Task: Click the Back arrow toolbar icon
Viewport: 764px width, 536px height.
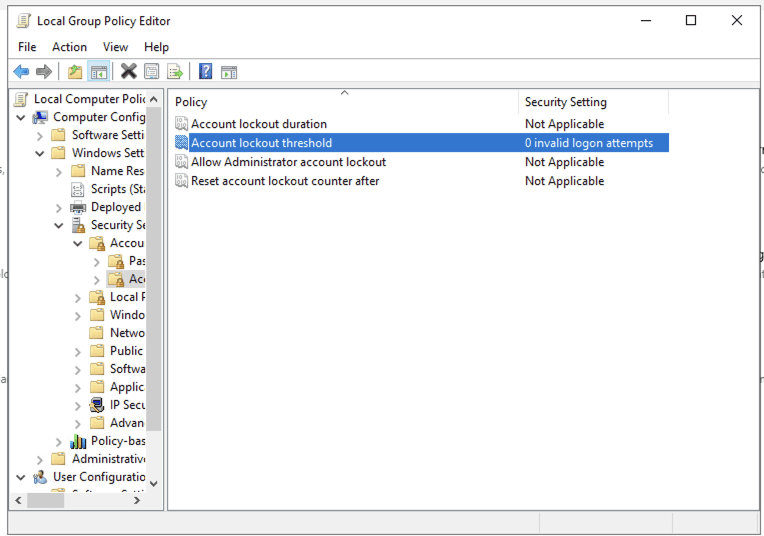Action: (x=21, y=71)
